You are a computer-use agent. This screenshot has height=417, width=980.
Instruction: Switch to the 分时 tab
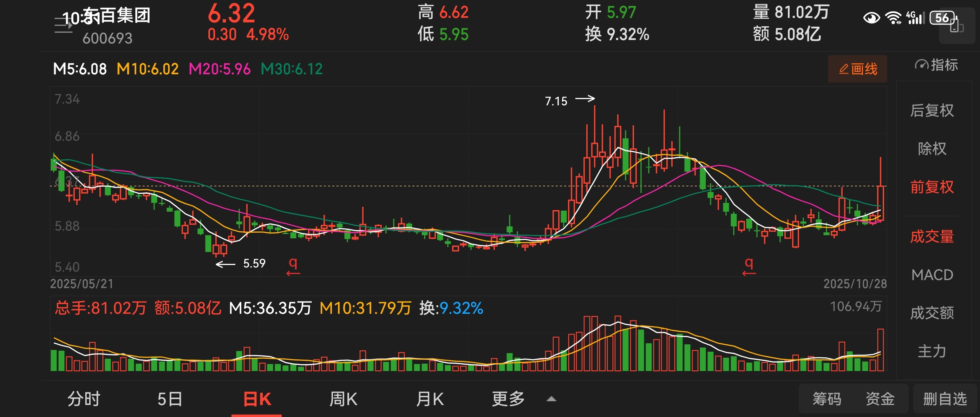coord(84,399)
